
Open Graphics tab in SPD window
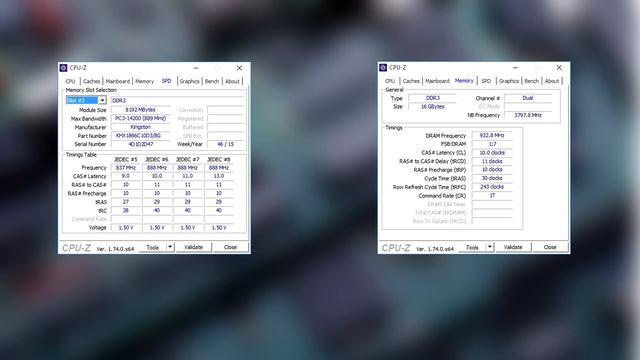pyautogui.click(x=189, y=81)
